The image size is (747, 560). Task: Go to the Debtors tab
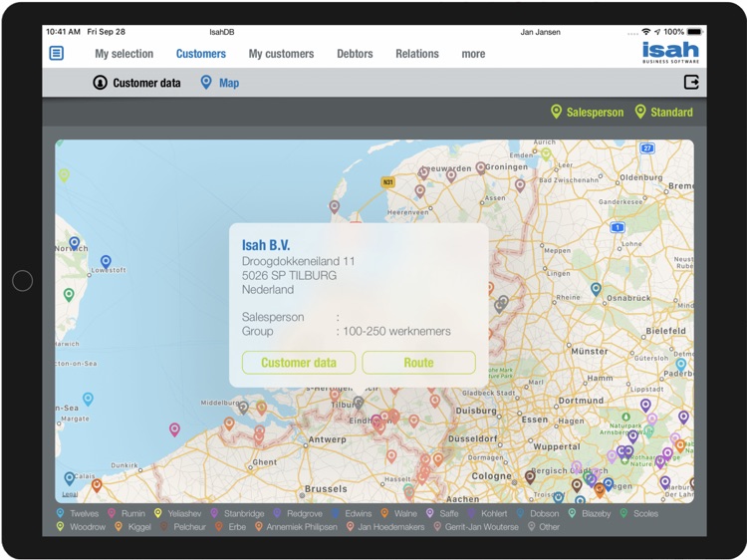(x=355, y=54)
